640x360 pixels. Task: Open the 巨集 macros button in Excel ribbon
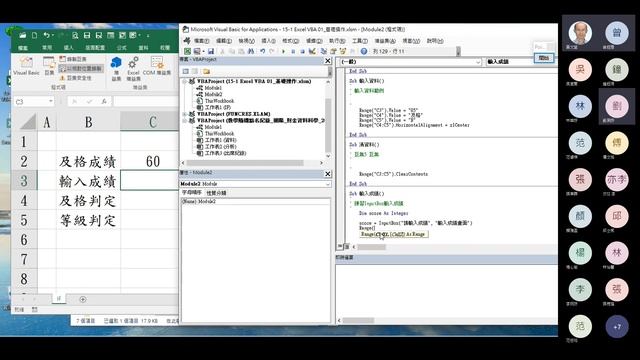(49, 66)
